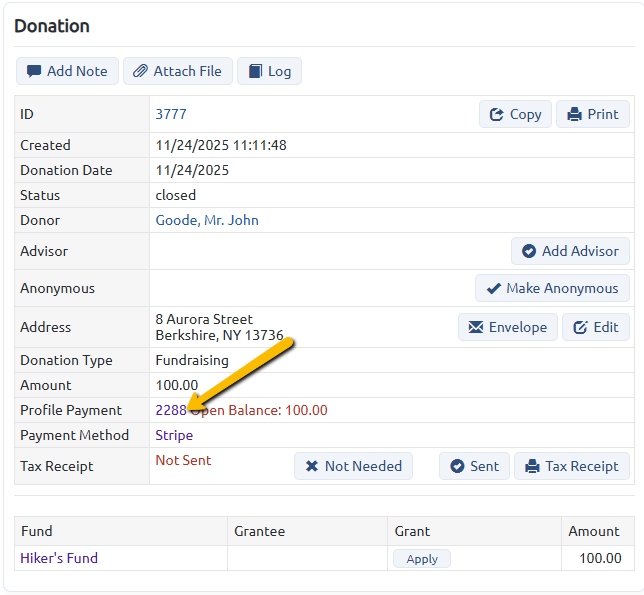
Task: Generate an Envelope for the address
Action: click(508, 327)
